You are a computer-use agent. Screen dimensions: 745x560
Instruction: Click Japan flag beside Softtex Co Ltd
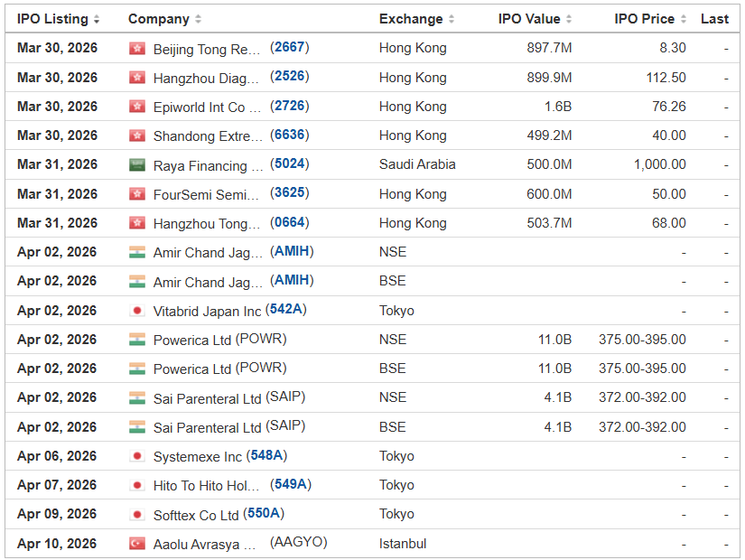click(x=137, y=514)
